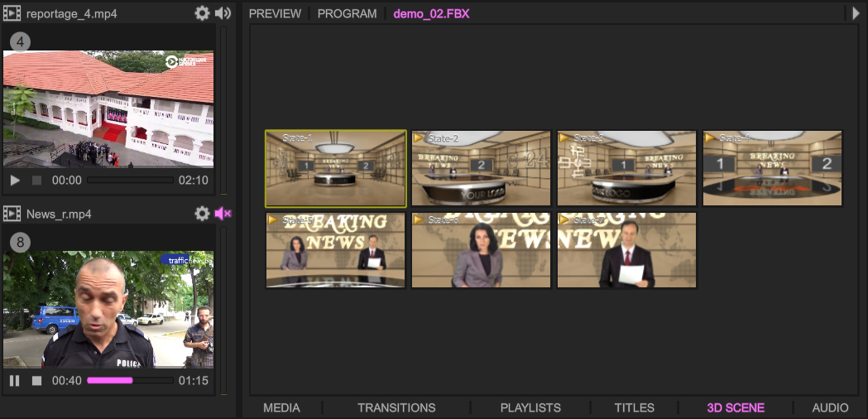868x419 pixels.
Task: Adjust News_r.mp4 vertical audio level meter
Action: click(x=223, y=311)
